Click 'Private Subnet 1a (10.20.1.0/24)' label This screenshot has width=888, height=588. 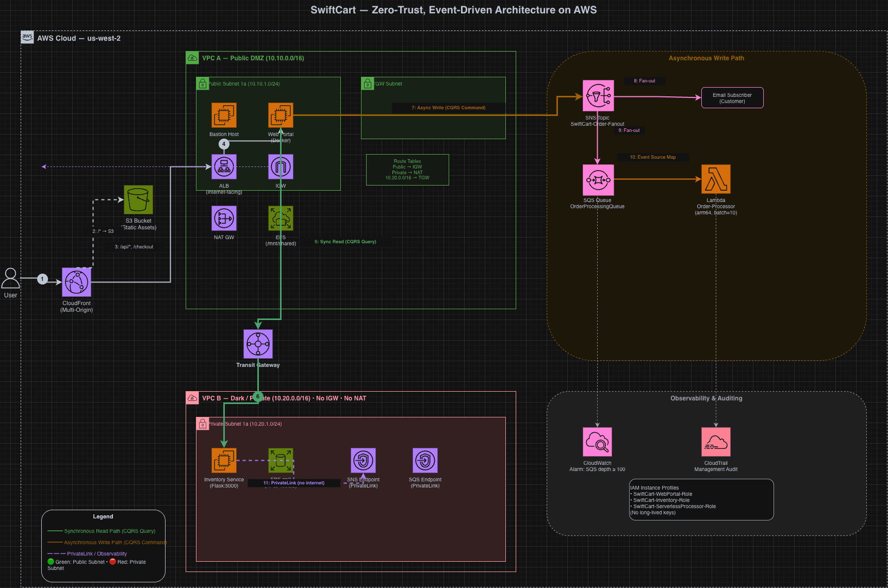pos(245,424)
